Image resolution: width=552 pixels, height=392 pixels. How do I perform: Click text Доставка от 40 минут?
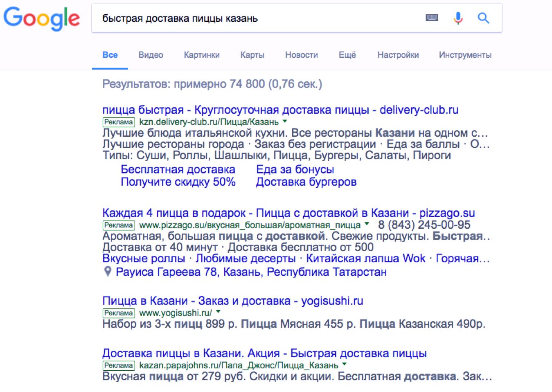pos(160,247)
